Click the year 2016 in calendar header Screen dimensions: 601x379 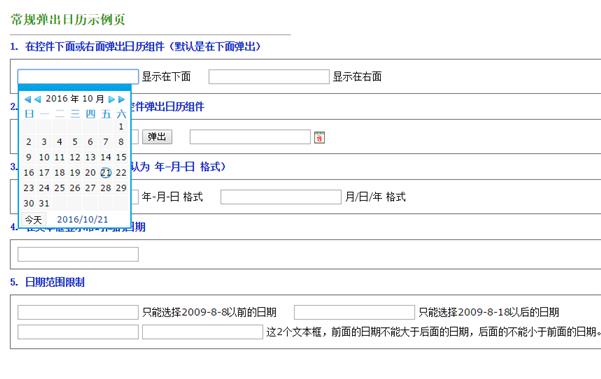coord(57,99)
